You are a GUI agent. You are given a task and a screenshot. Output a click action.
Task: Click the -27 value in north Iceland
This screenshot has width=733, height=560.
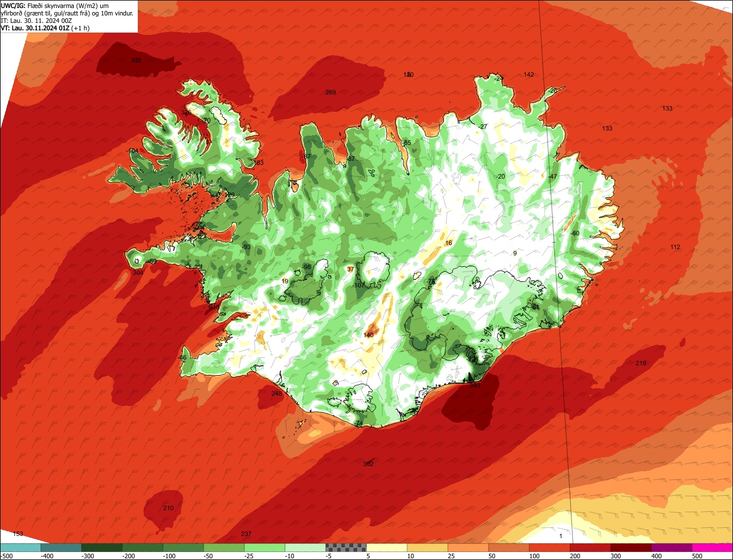[483, 127]
